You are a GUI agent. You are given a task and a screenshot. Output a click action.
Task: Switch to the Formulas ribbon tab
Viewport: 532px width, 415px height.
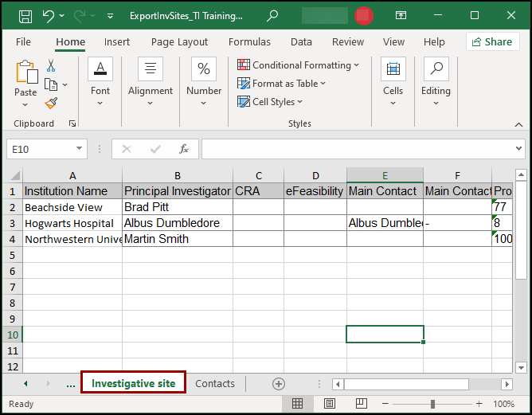pos(249,42)
